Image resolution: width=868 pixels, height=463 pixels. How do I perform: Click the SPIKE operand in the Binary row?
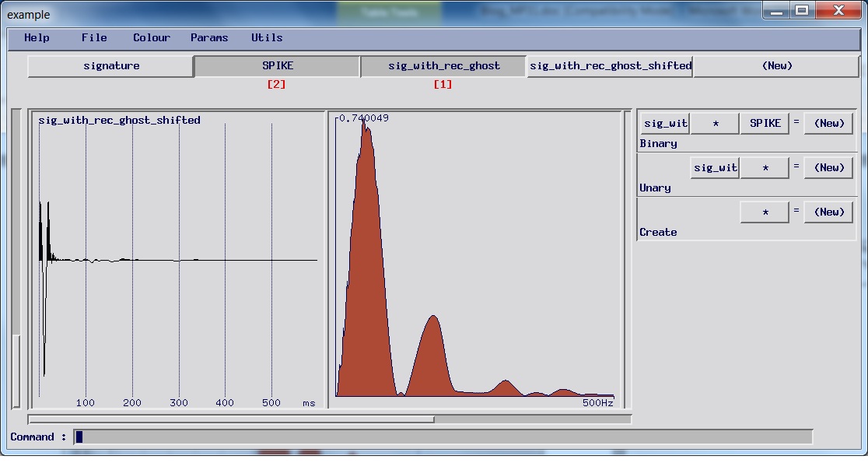point(765,124)
